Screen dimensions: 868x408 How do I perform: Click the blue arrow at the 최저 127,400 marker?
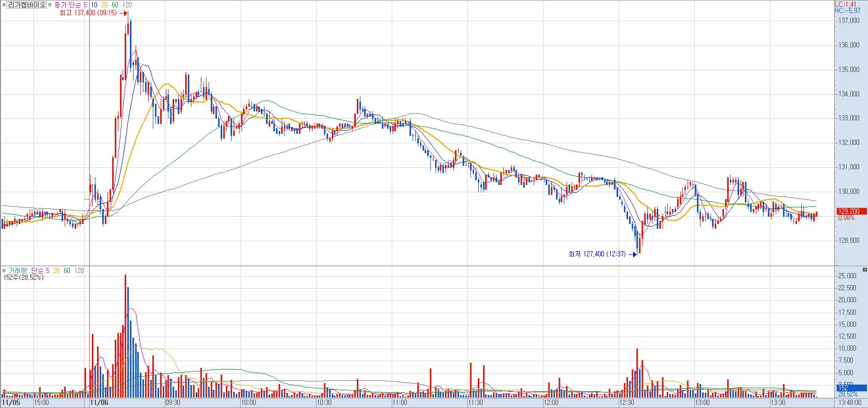coord(633,254)
